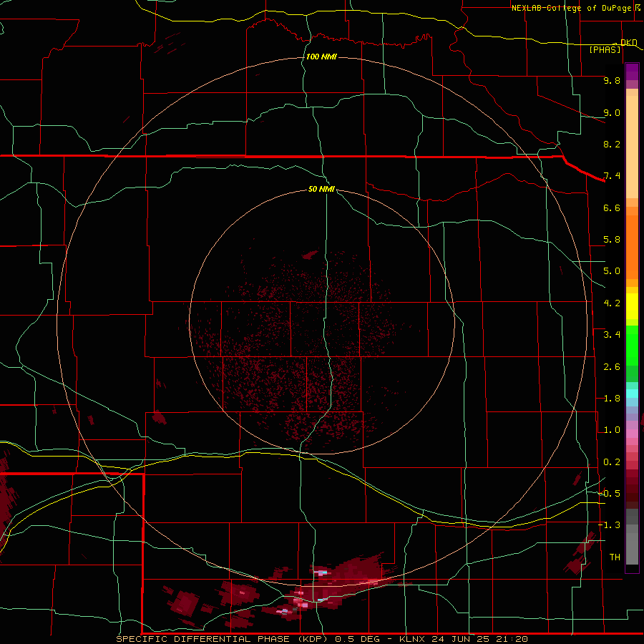The height and width of the screenshot is (644, 644).
Task: Click the dark orange band of the color bar
Action: (632, 246)
